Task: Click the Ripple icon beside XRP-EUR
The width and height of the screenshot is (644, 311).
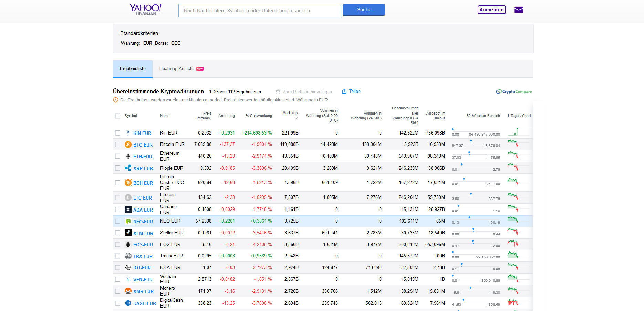Action: pyautogui.click(x=128, y=168)
